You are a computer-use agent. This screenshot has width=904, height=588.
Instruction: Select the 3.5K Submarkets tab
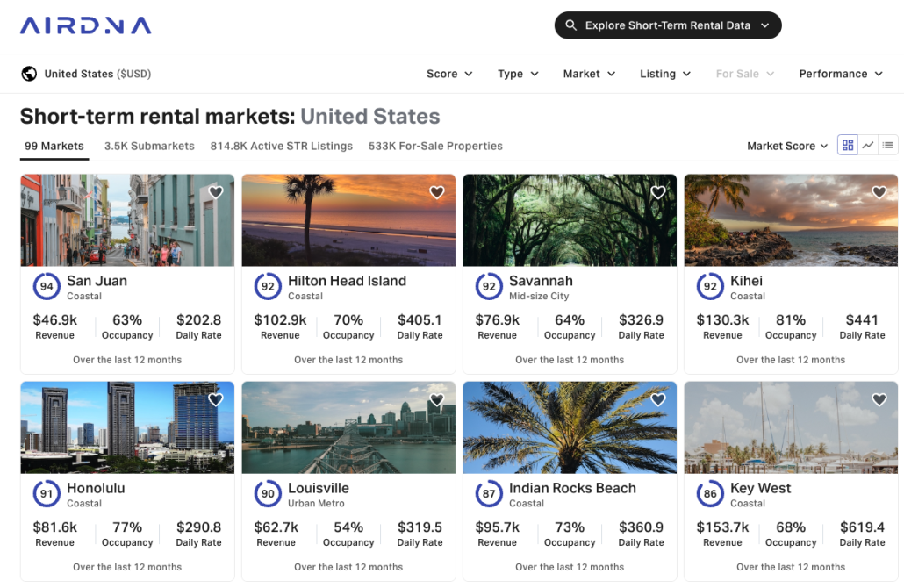click(x=149, y=147)
